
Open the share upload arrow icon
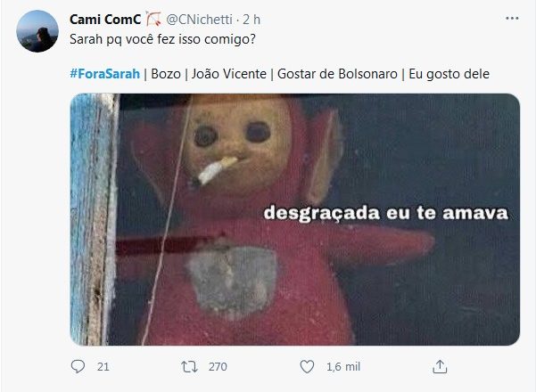(x=440, y=367)
